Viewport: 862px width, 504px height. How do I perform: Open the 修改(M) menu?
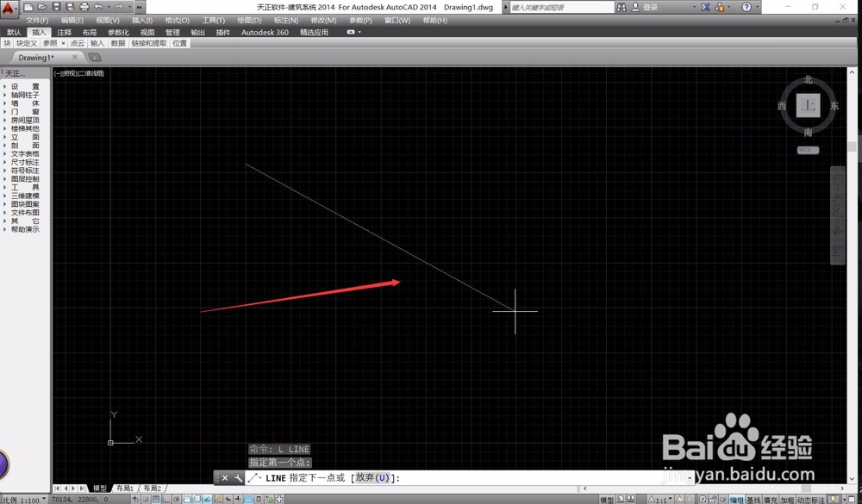(323, 21)
